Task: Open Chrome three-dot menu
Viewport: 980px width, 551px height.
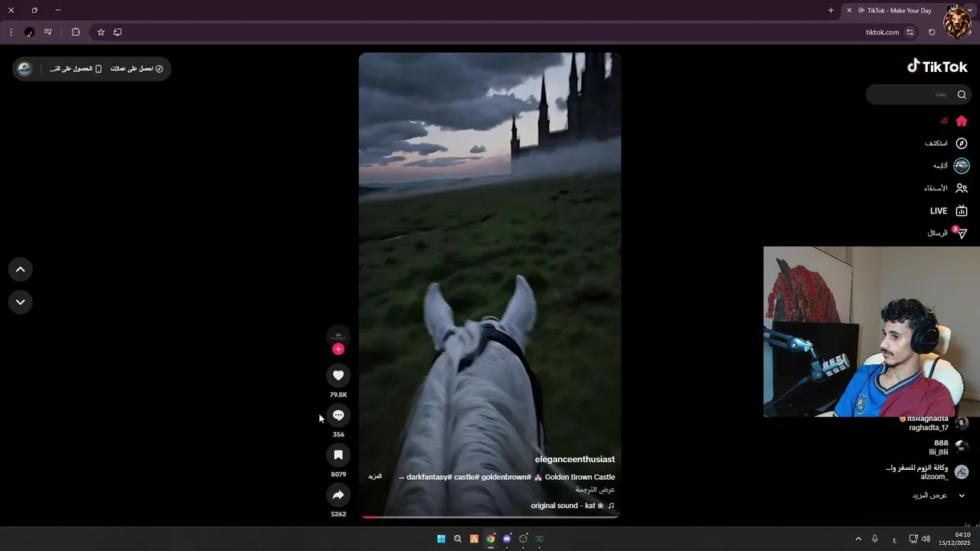Action: click(x=11, y=32)
